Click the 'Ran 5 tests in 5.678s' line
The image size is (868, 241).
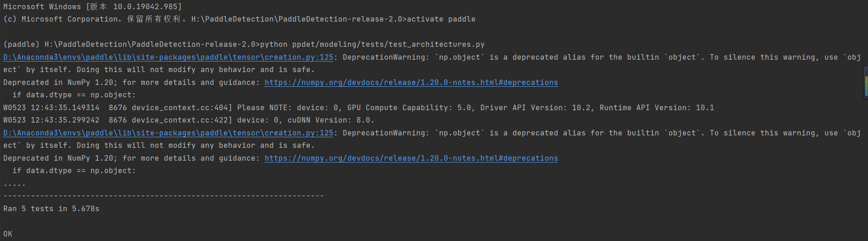pos(51,209)
